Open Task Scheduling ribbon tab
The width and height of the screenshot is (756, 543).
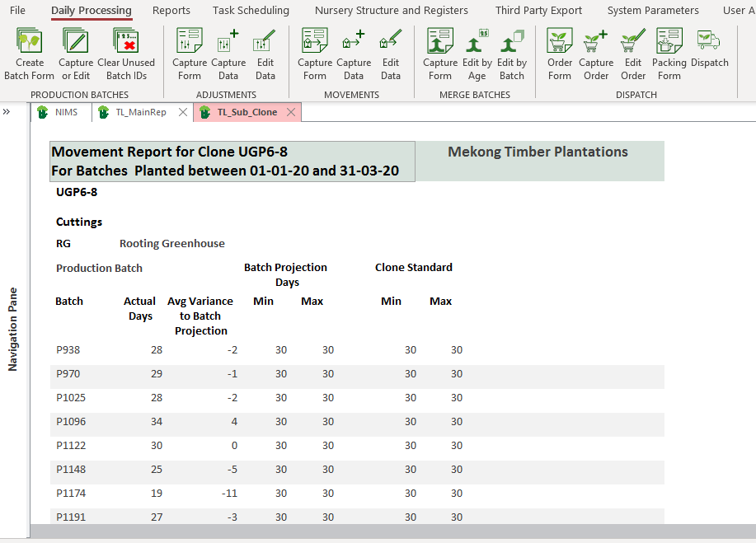point(251,11)
